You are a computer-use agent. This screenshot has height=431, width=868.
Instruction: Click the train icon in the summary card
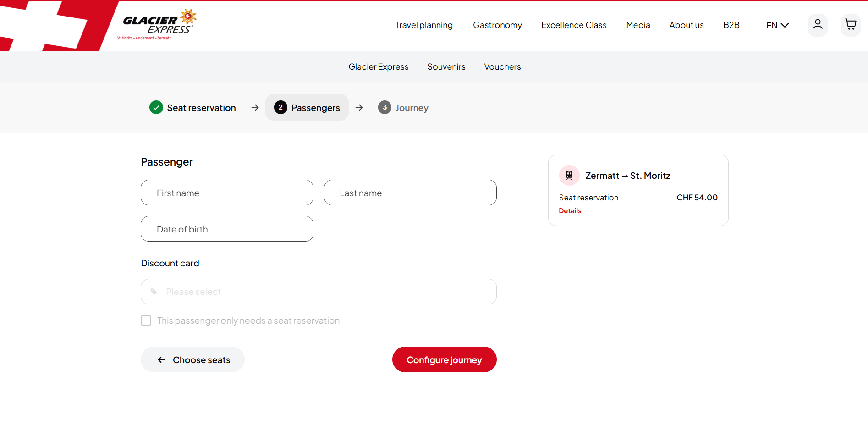coord(569,175)
